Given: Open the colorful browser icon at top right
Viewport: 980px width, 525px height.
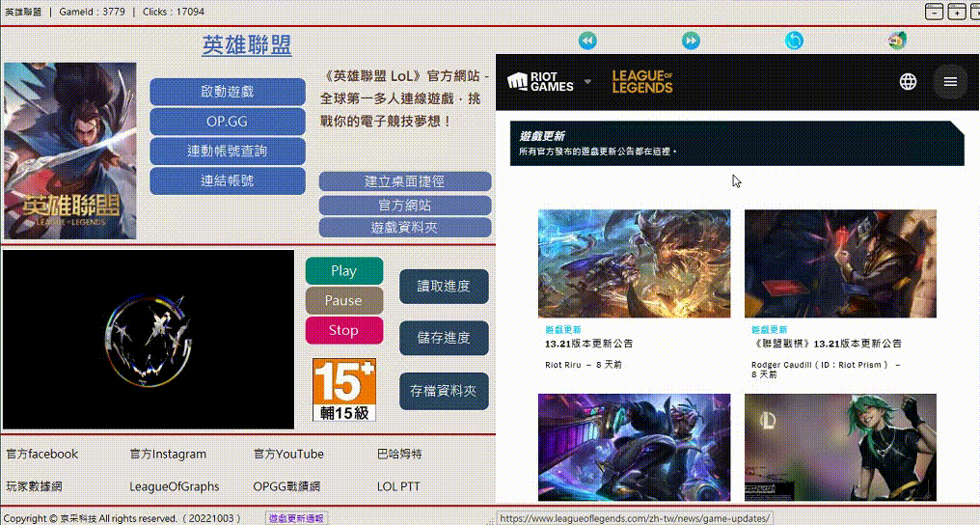Looking at the screenshot, I should tap(897, 41).
